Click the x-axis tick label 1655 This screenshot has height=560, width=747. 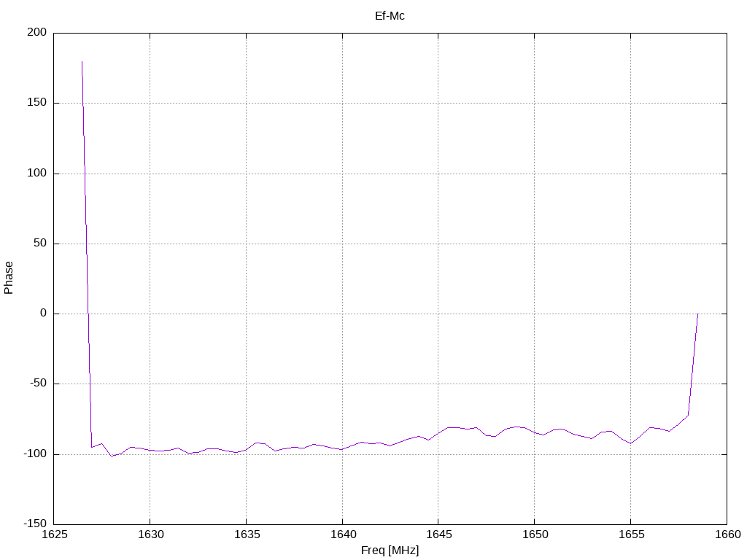pos(631,534)
